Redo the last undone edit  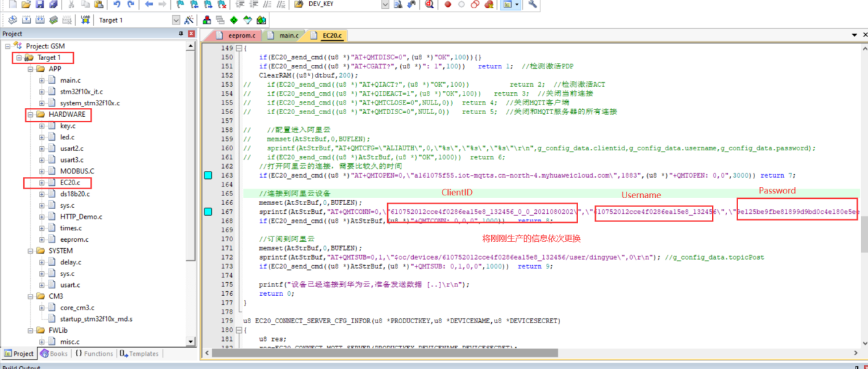131,4
